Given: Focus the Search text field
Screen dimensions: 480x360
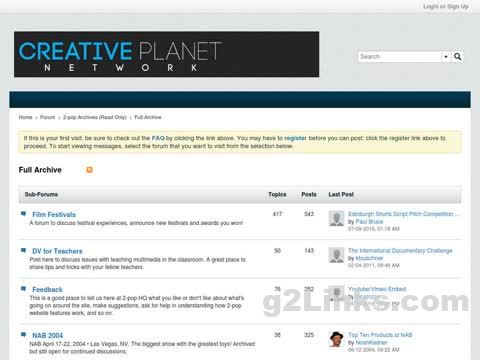Looking at the screenshot, I should [400, 57].
